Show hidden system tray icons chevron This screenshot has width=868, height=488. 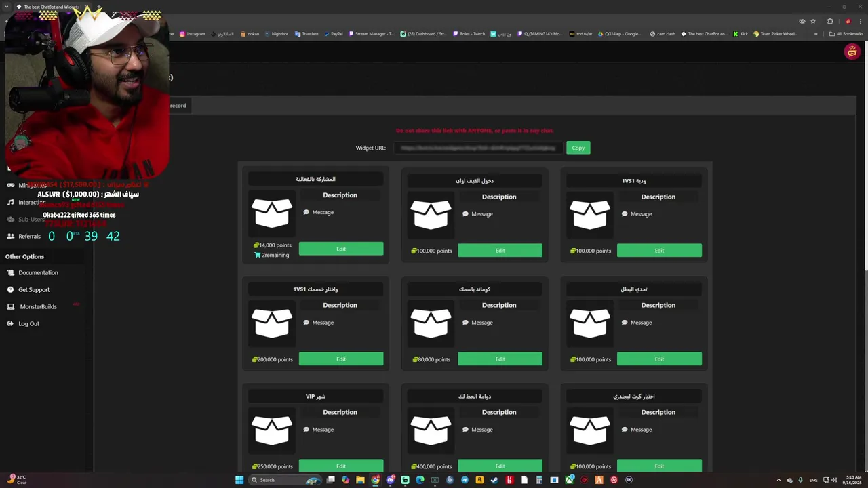point(778,480)
